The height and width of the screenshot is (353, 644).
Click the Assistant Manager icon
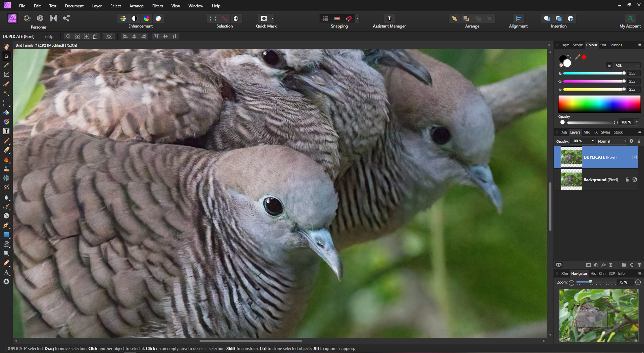389,18
